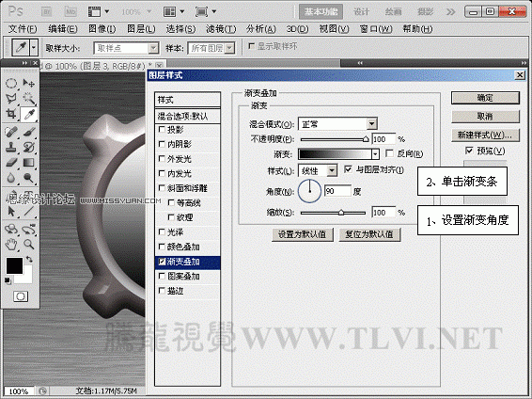Select the Crop tool
Image resolution: width=532 pixels, height=399 pixels.
(x=11, y=114)
